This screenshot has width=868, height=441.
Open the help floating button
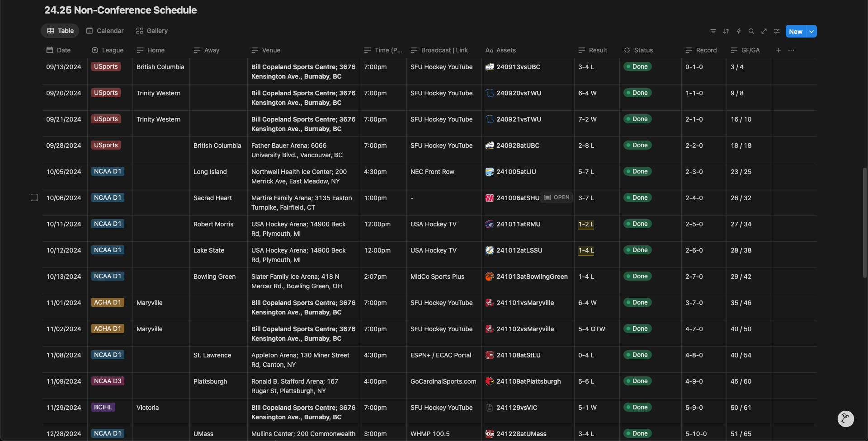pos(845,418)
